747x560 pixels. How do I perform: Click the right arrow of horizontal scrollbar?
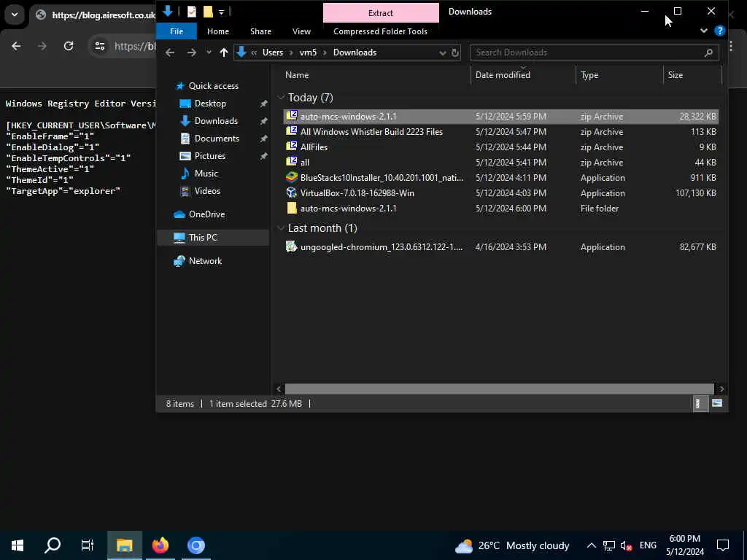(721, 389)
